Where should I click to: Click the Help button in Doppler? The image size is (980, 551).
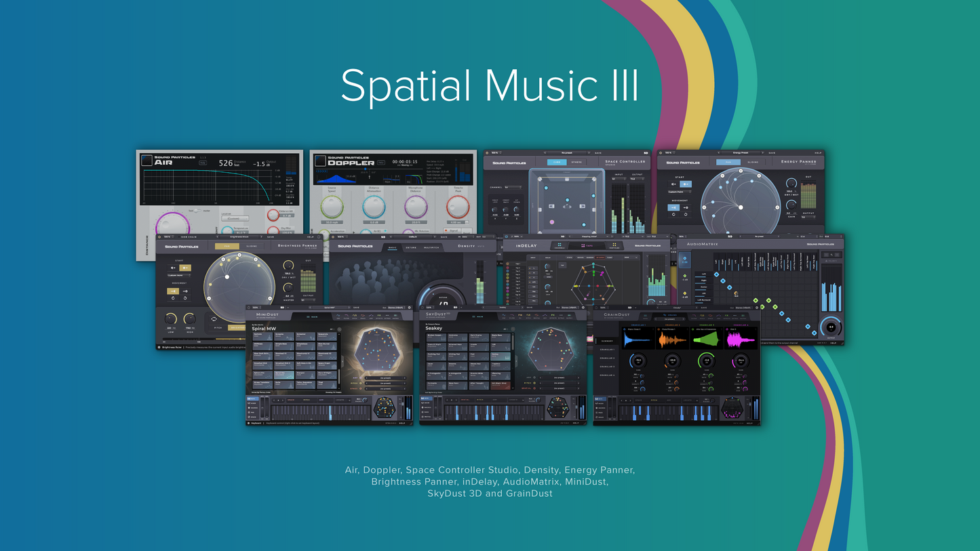click(380, 163)
